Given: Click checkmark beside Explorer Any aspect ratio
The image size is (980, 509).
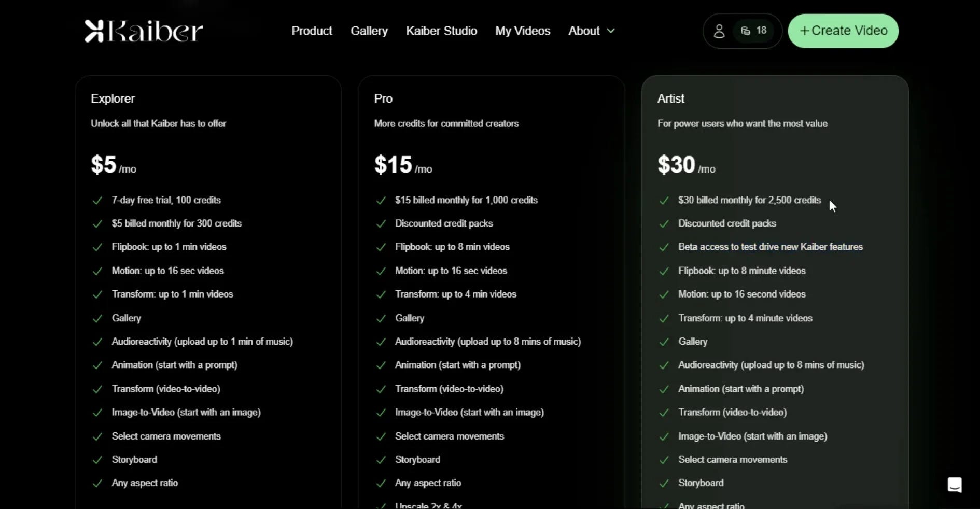Looking at the screenshot, I should click(x=98, y=484).
